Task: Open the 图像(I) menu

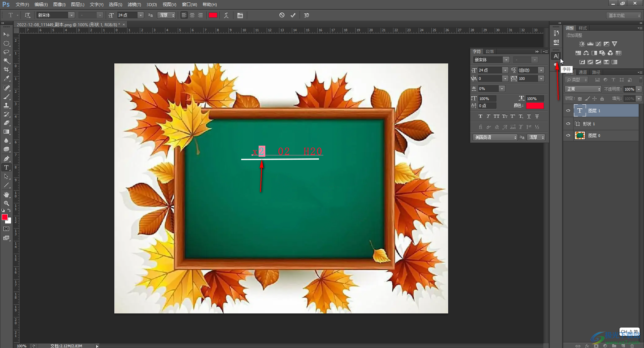Action: click(x=59, y=4)
